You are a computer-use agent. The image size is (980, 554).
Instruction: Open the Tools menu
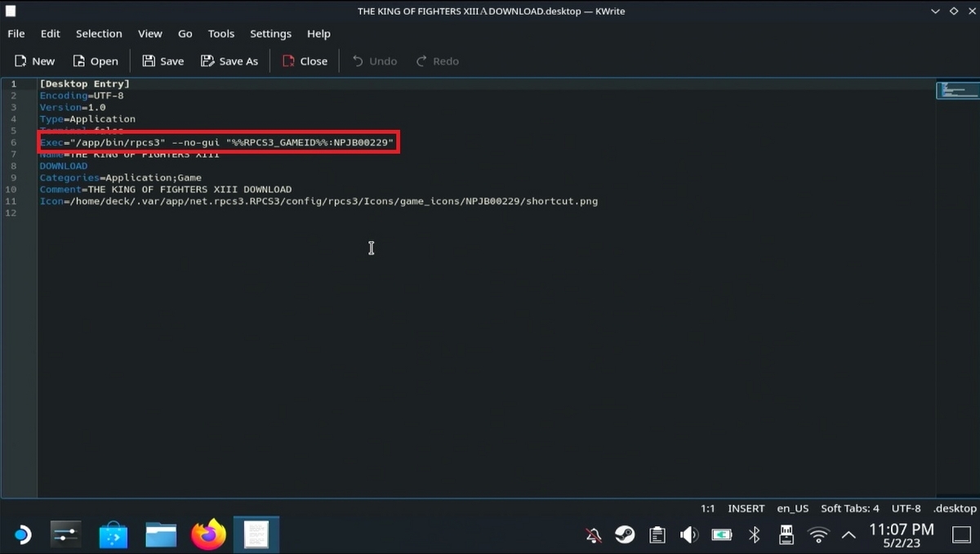coord(221,34)
